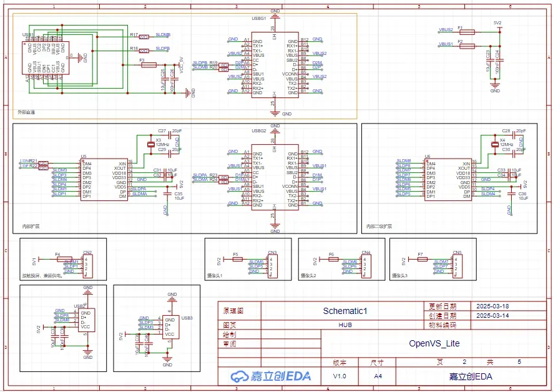The image size is (553, 392).
Task: Select fuse F5
Action: 238,259
